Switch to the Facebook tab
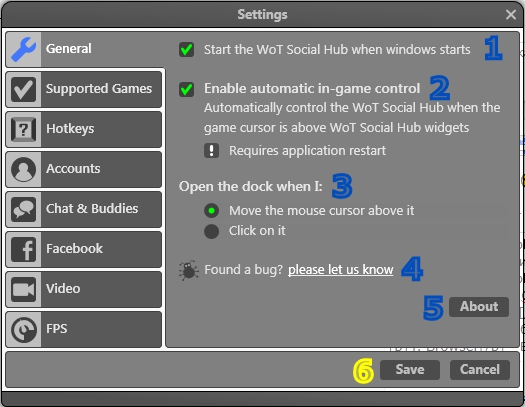This screenshot has height=407, width=525. 84,249
